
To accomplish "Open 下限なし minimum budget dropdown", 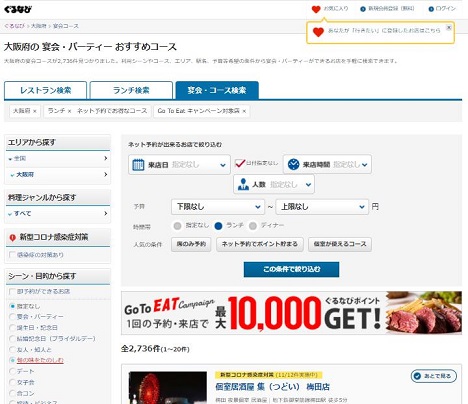I will point(218,207).
